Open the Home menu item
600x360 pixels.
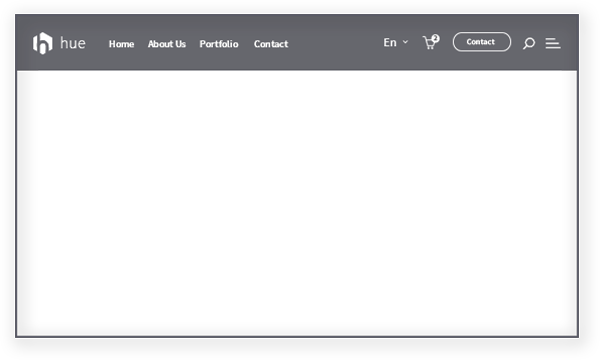click(121, 44)
